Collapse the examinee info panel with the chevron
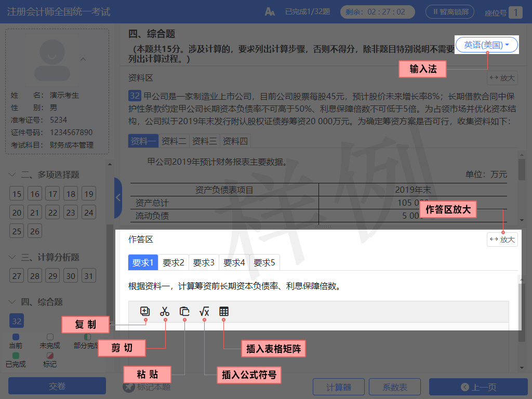Viewport: 532px width, 399px height. coord(83,59)
